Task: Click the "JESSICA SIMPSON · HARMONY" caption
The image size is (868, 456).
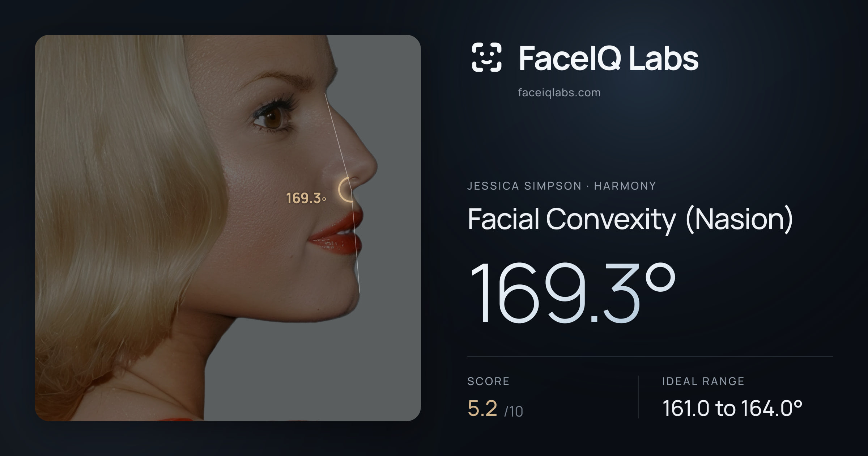Action: [x=561, y=186]
